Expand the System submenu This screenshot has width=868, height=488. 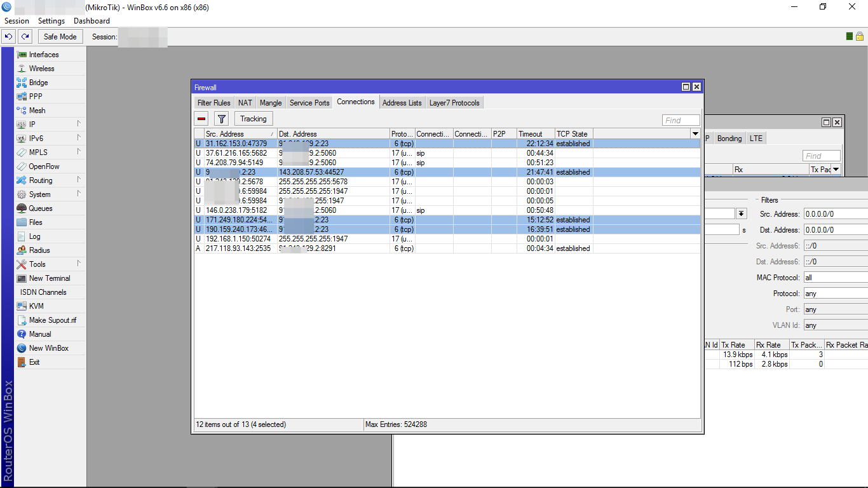pyautogui.click(x=79, y=194)
